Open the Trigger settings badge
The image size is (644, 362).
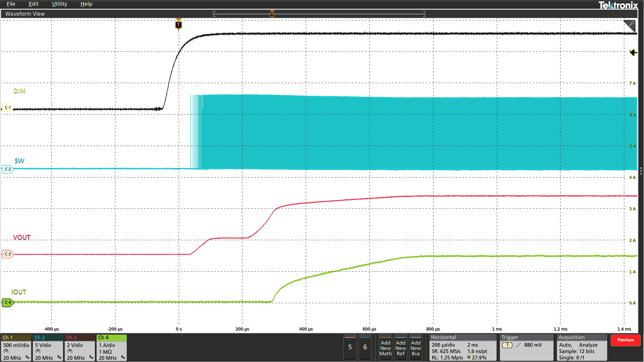526,347
